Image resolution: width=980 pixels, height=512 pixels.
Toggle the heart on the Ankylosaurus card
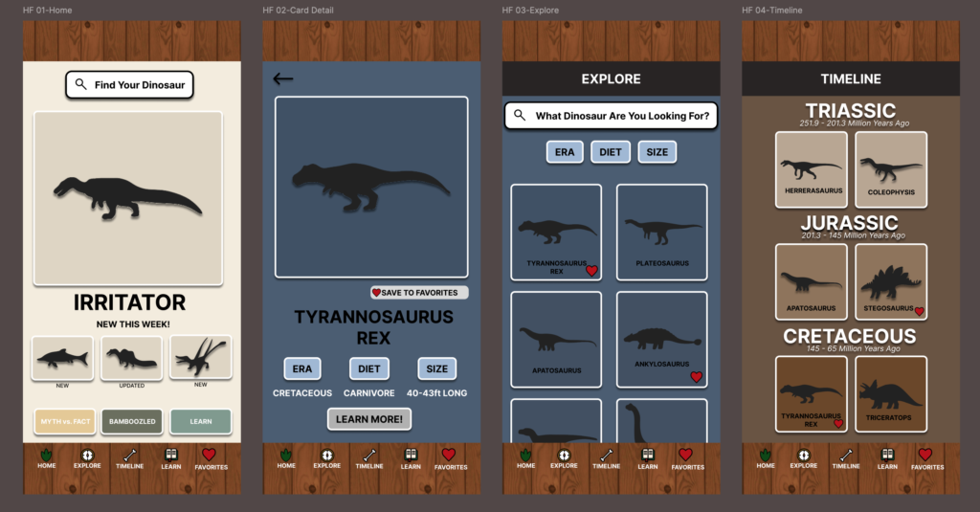697,376
